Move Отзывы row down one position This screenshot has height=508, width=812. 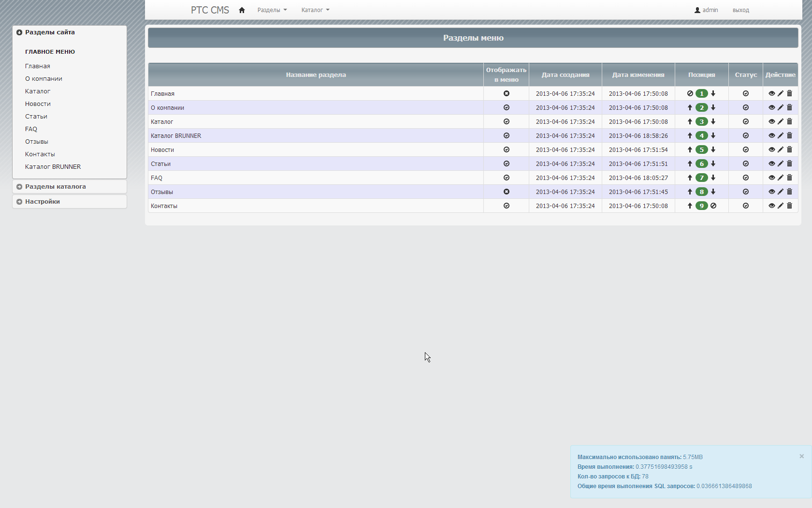point(713,192)
